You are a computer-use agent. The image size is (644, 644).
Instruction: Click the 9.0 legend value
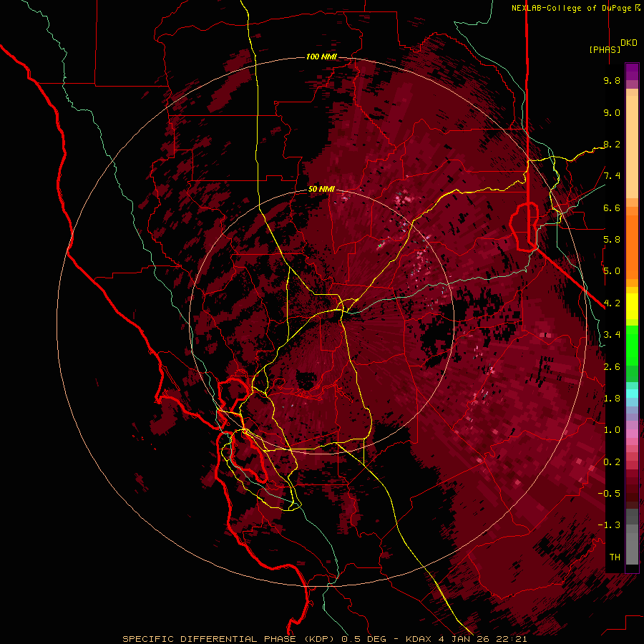612,113
